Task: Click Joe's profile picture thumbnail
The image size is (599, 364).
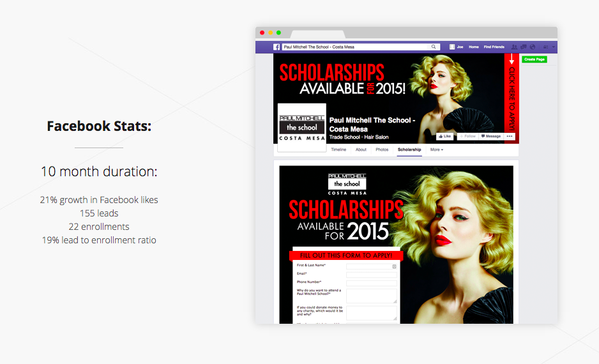Action: click(452, 47)
